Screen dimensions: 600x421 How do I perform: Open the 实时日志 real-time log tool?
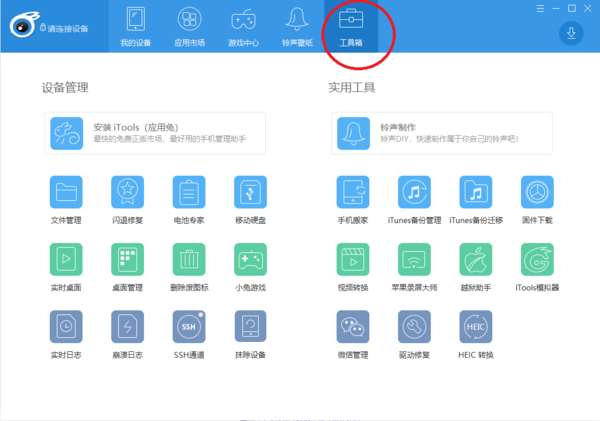pyautogui.click(x=66, y=326)
